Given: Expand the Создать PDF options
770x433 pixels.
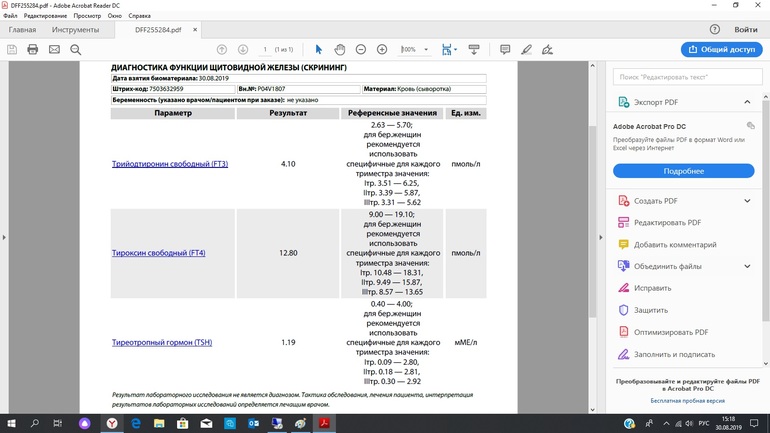Looking at the screenshot, I should [747, 201].
